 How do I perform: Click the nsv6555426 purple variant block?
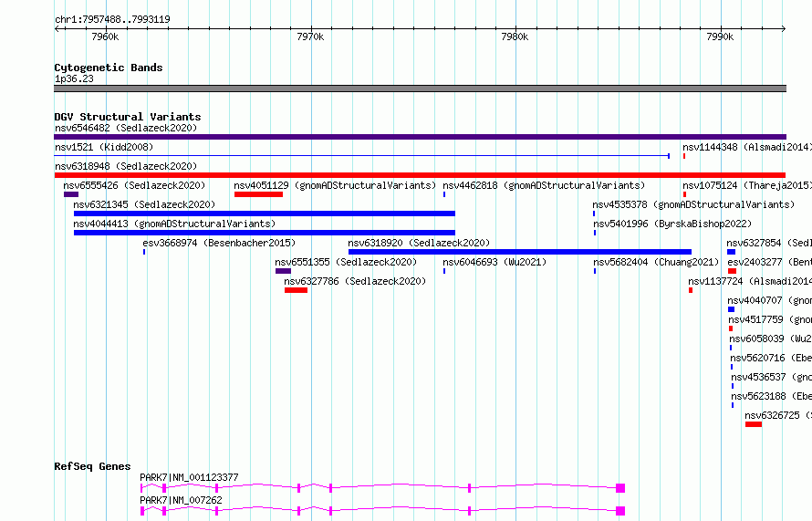tap(71, 194)
